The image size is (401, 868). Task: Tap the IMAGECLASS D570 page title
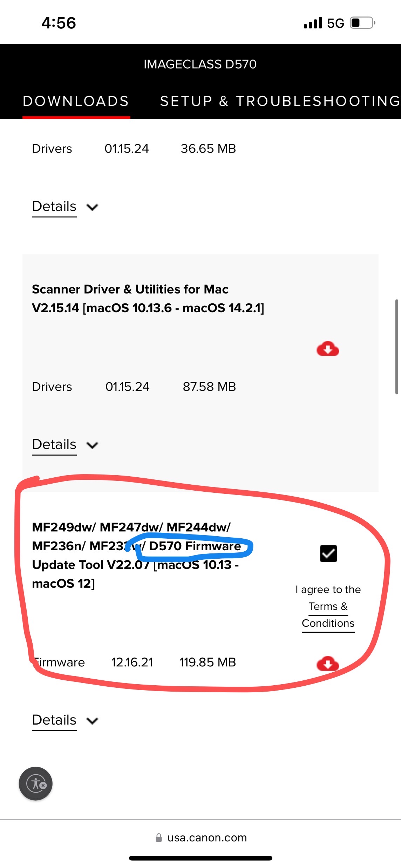pos(200,64)
